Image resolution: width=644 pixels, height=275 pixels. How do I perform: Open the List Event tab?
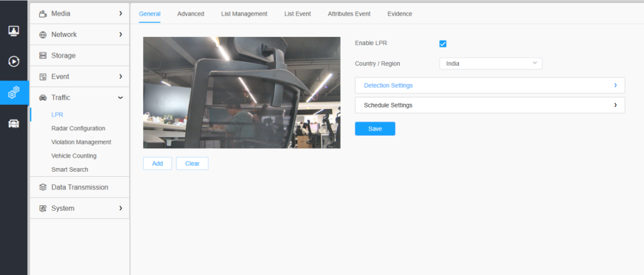click(x=298, y=14)
